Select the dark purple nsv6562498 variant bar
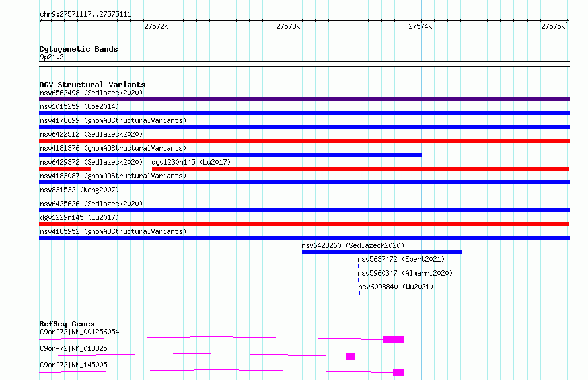The image size is (588, 380). point(304,99)
